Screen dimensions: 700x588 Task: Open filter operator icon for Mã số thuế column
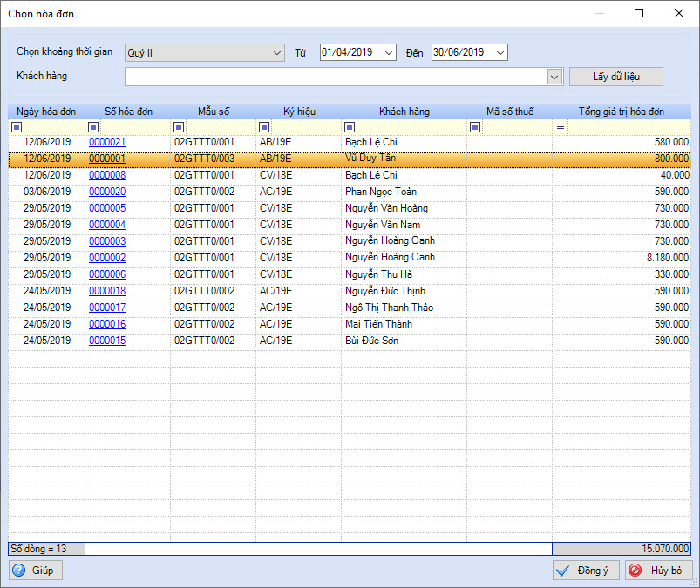click(475, 127)
